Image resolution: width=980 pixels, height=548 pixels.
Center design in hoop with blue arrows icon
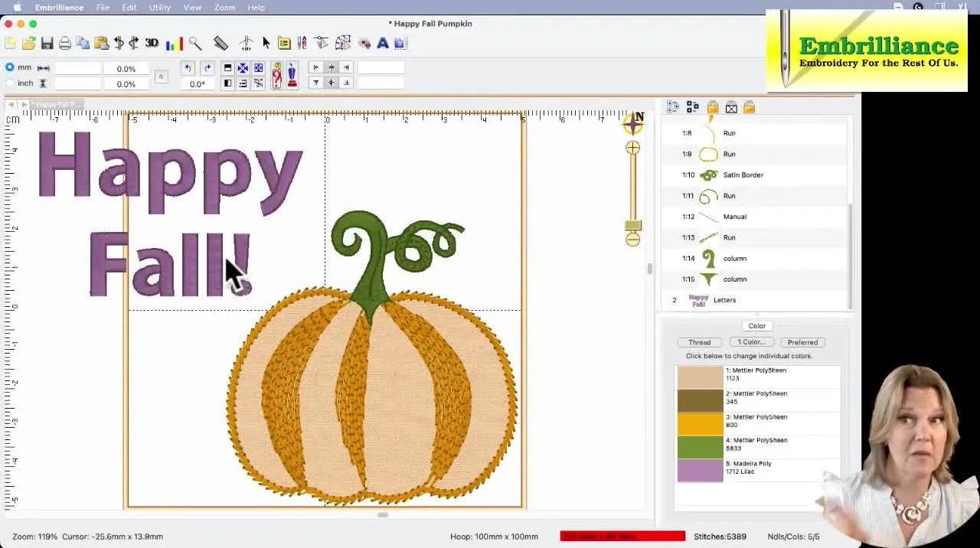[x=243, y=68]
